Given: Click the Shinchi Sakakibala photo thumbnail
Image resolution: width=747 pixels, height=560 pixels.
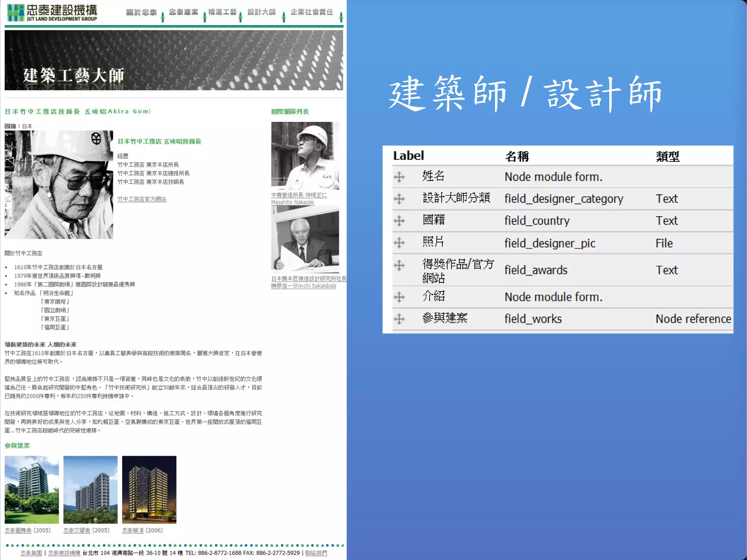Looking at the screenshot, I should point(305,239).
